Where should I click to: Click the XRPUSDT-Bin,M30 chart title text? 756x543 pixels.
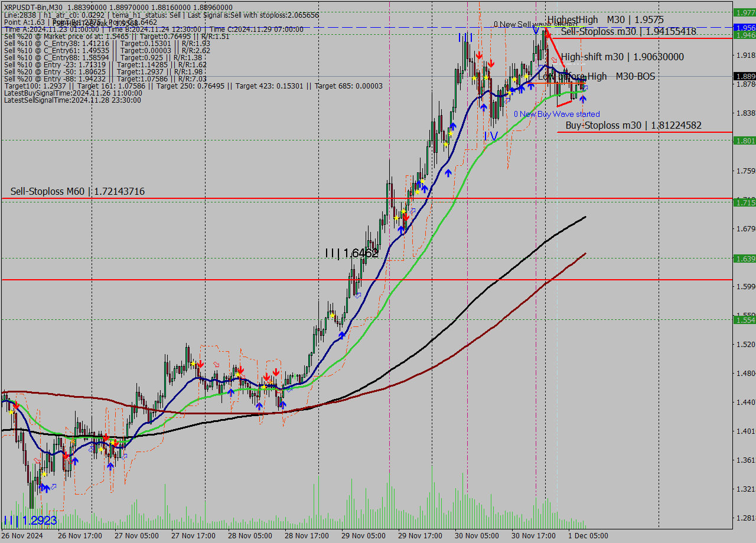tap(34, 8)
